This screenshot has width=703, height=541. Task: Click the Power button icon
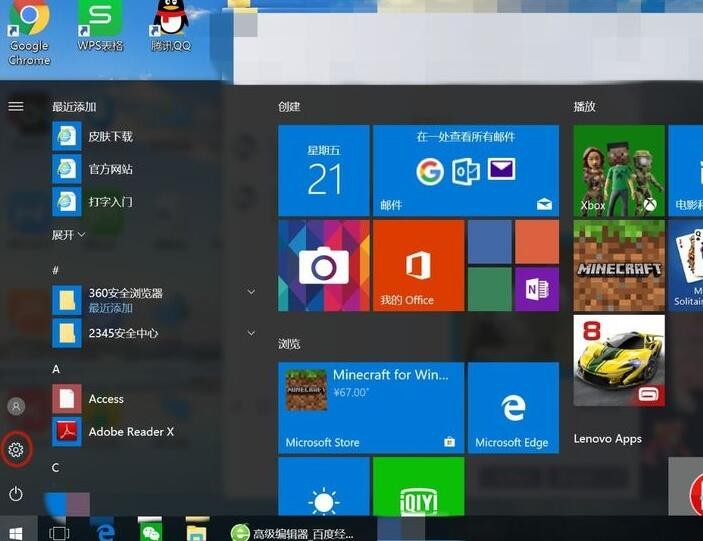[x=16, y=493]
